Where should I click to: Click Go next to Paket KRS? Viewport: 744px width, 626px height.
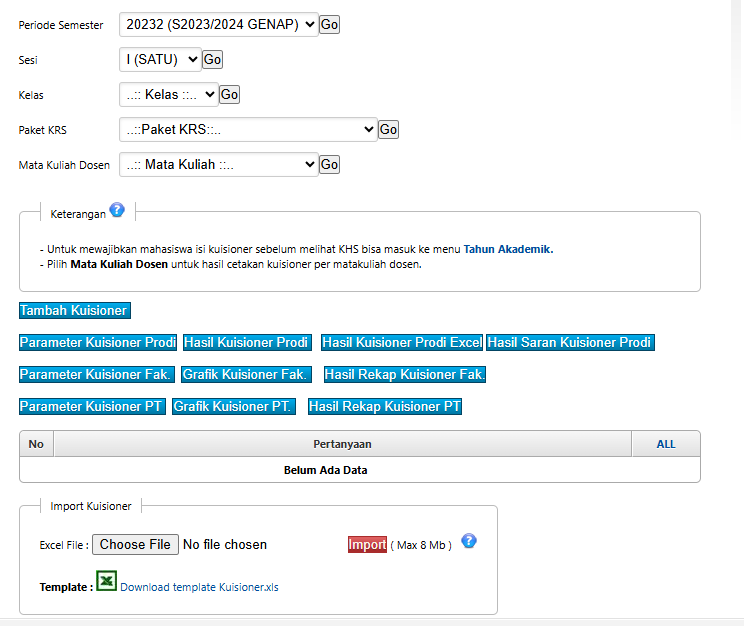coord(389,130)
